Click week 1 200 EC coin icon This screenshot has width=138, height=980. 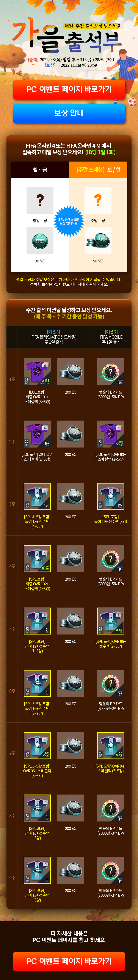pyautogui.click(x=70, y=372)
